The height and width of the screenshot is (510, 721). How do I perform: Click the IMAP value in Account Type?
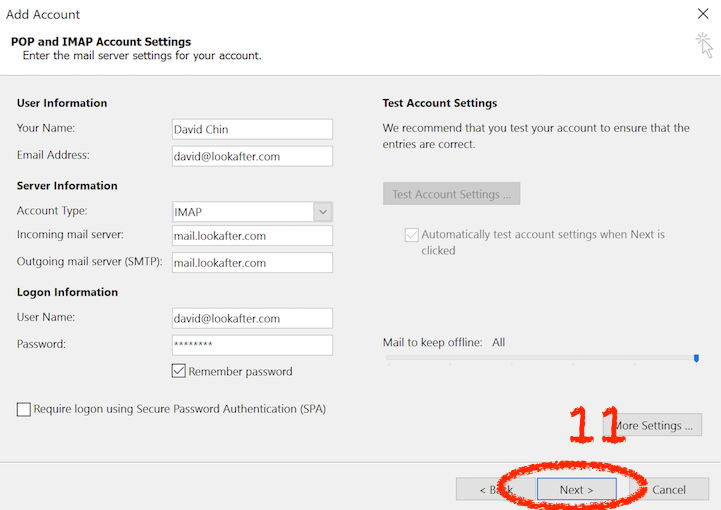click(242, 212)
